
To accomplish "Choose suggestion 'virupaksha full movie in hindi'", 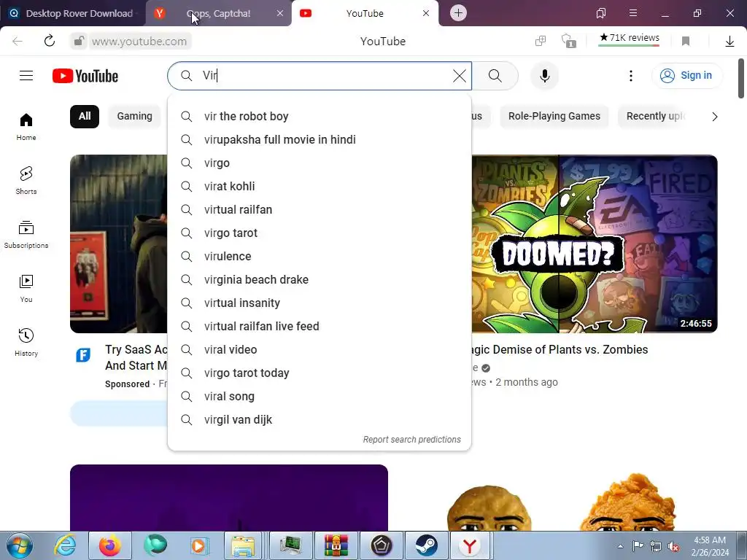I will pos(320,139).
